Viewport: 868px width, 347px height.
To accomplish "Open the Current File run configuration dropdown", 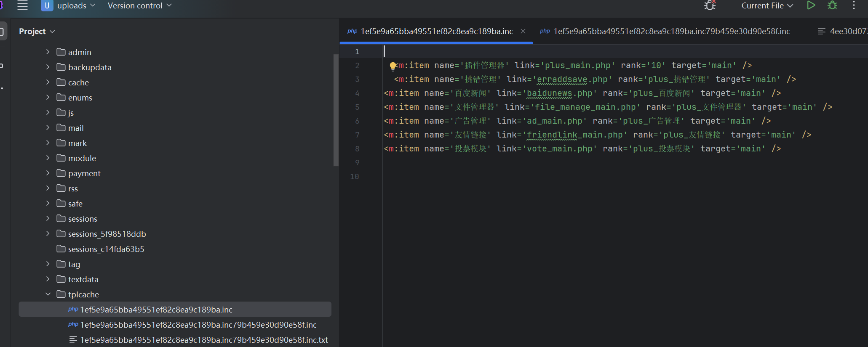I will click(x=767, y=5).
